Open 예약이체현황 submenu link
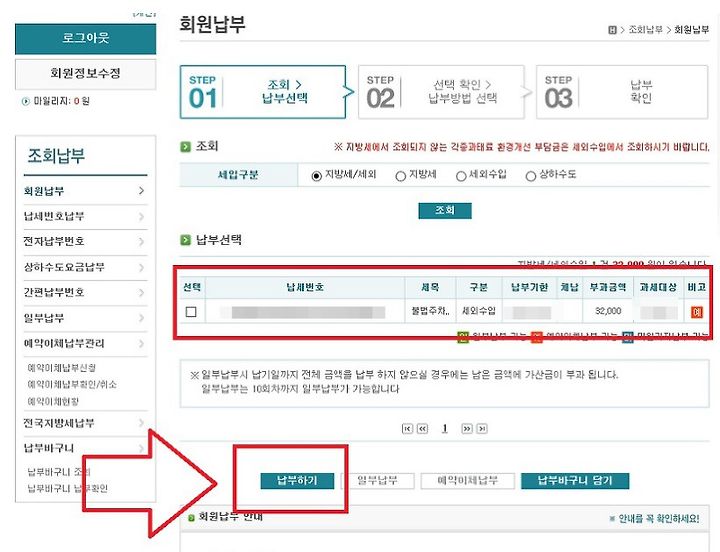Viewport: 720px width, 552px height. pos(53,401)
